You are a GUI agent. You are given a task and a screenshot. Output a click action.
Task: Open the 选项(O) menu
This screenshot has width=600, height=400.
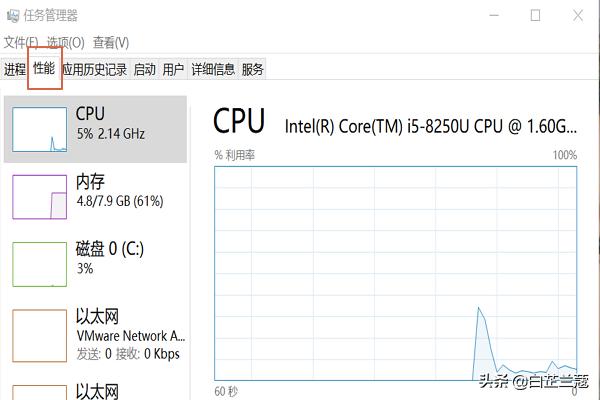pos(65,42)
